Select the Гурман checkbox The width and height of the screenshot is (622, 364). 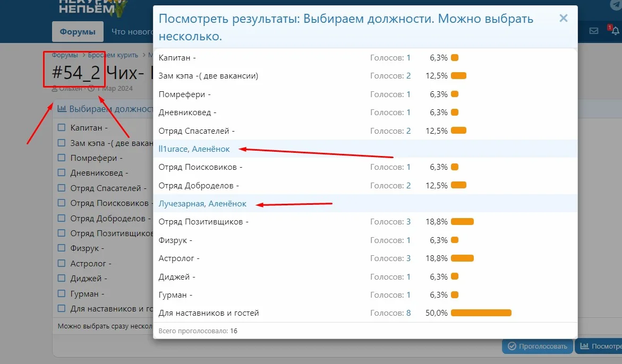pos(61,293)
